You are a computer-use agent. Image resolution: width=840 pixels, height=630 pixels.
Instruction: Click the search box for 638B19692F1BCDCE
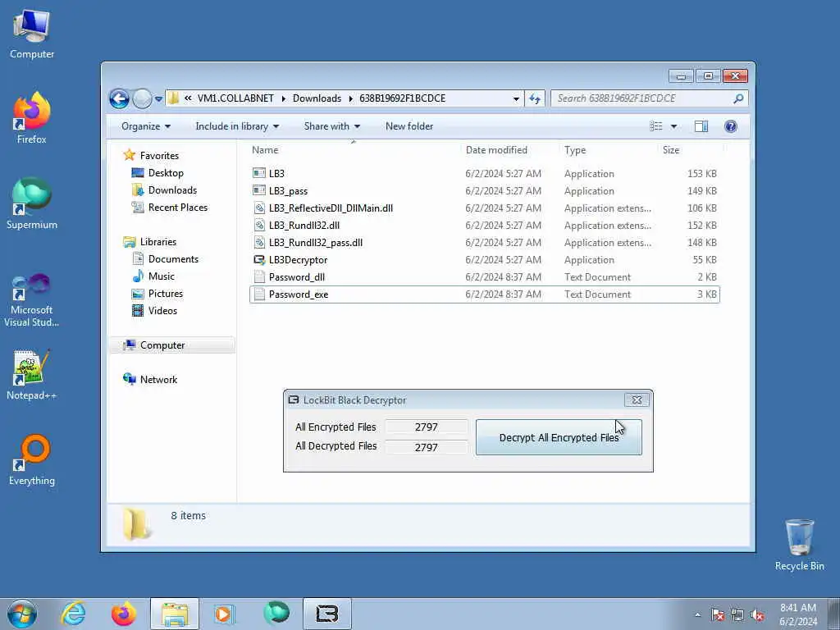coord(643,98)
